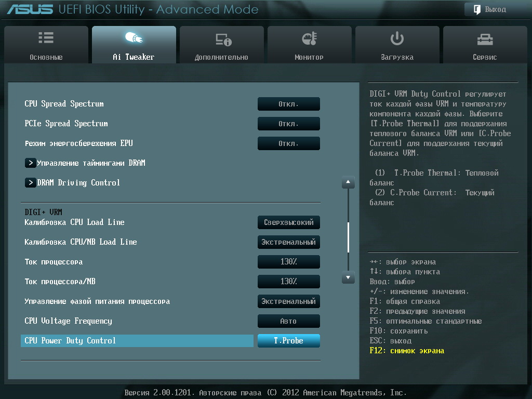The image size is (532, 399).
Task: Click the Монитор thermometer gauge icon
Action: coord(309,38)
